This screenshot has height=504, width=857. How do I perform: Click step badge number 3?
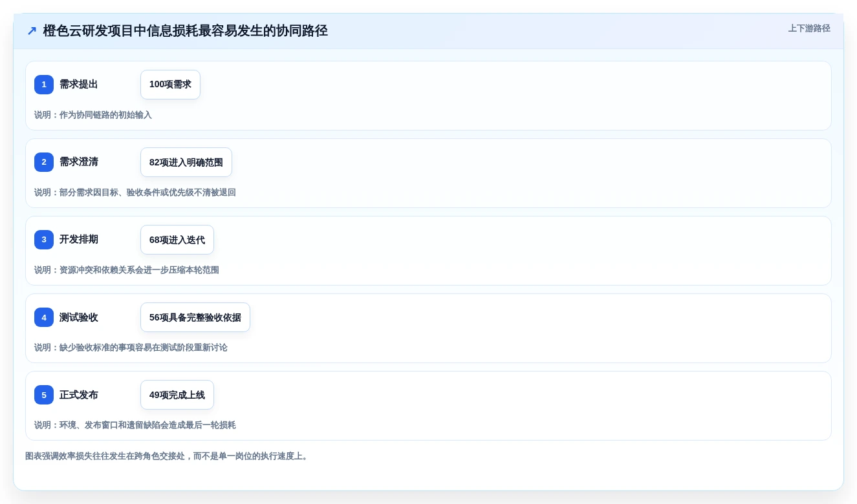(x=44, y=240)
